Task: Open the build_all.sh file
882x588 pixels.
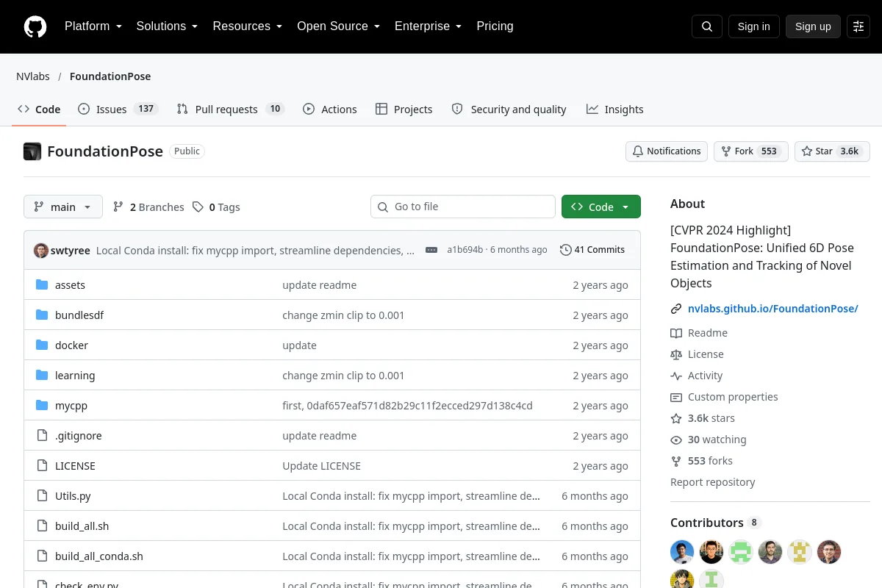Action: [82, 526]
